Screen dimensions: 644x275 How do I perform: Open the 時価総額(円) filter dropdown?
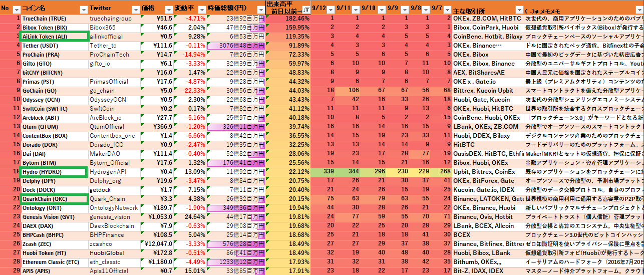pyautogui.click(x=260, y=10)
